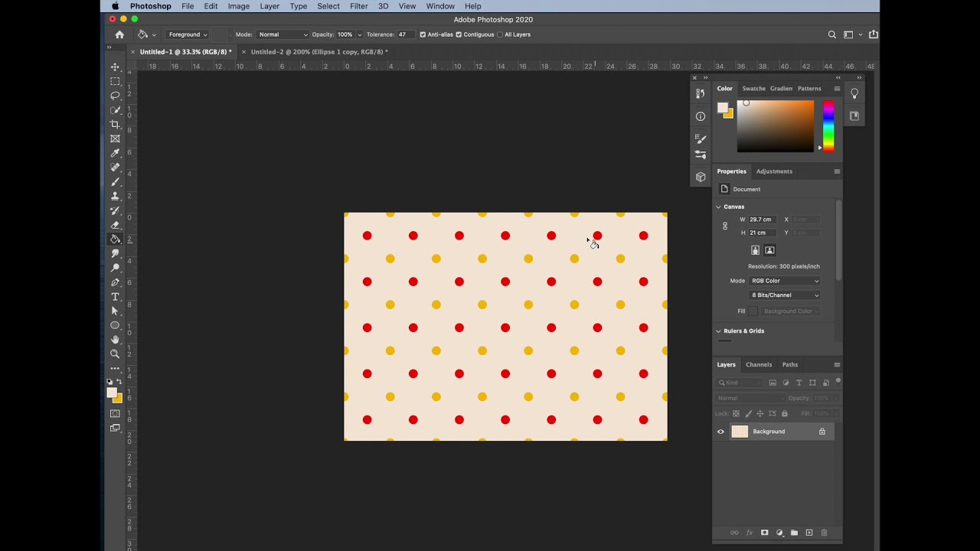Select the Rectangular Marquee tool
The image size is (980, 551).
click(x=115, y=81)
